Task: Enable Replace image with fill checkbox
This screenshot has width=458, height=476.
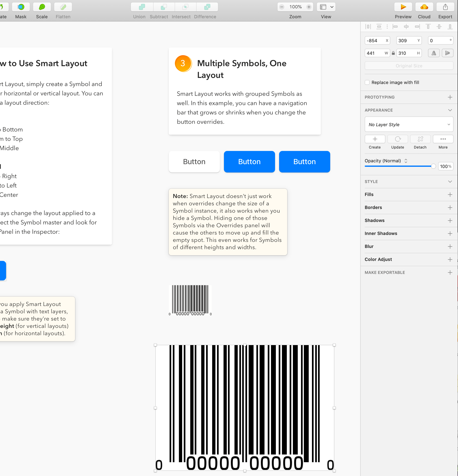Action: click(x=367, y=82)
